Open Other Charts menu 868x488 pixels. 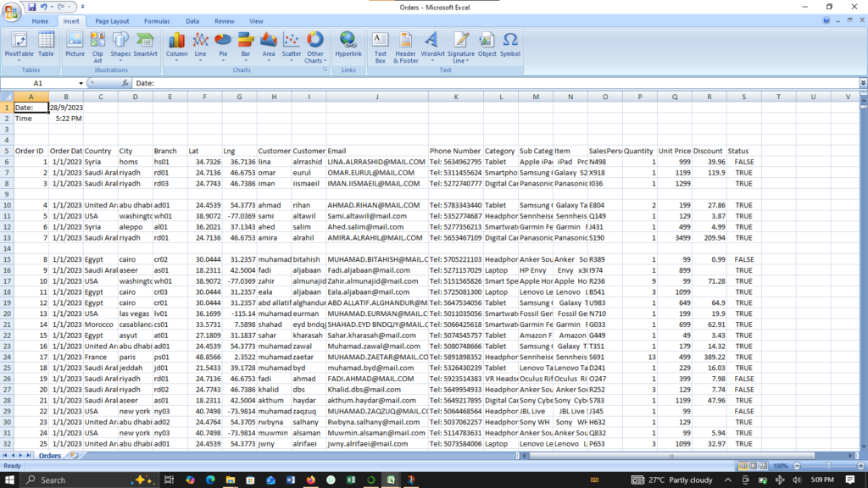pyautogui.click(x=315, y=47)
